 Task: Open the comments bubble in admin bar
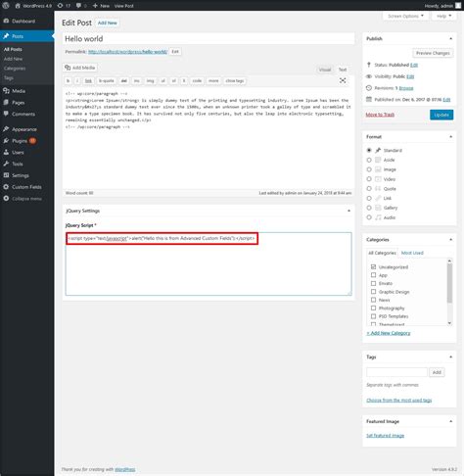[x=78, y=6]
